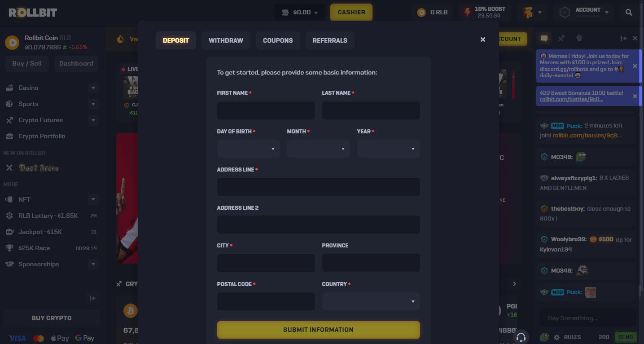Open the Day of Birth dropdown

coord(248,149)
